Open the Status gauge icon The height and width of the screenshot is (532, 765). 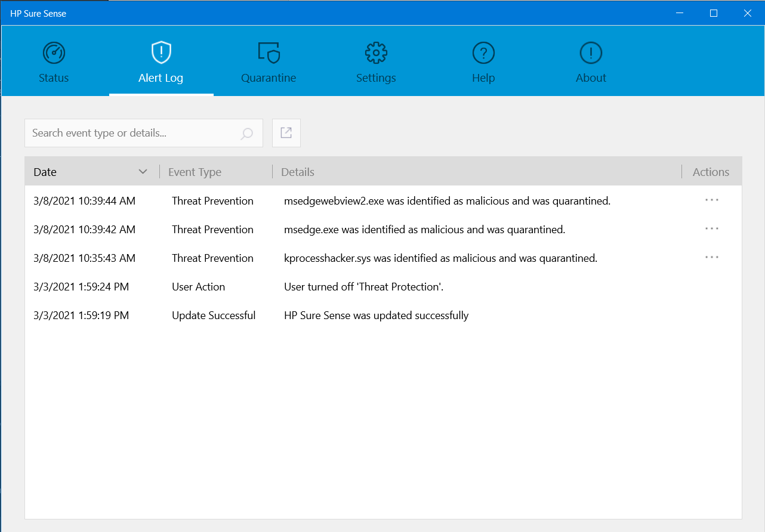pyautogui.click(x=54, y=52)
